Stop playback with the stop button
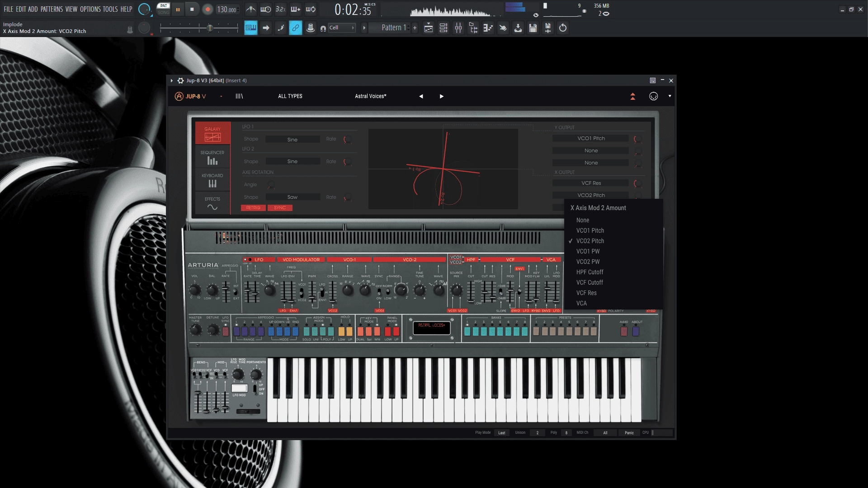This screenshot has height=488, width=868. pyautogui.click(x=192, y=9)
